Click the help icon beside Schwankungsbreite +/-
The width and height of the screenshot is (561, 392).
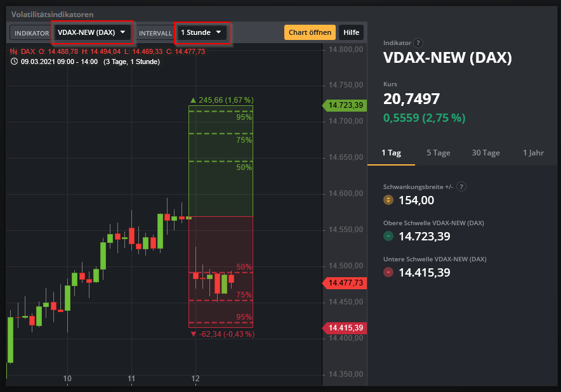coord(461,186)
